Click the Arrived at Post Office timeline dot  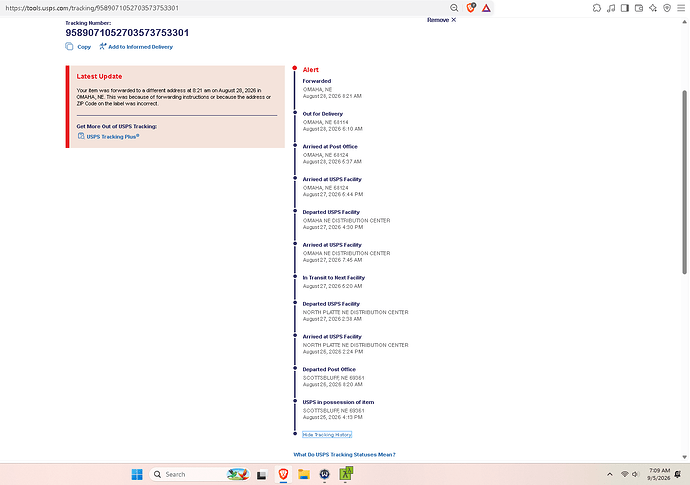click(x=295, y=145)
